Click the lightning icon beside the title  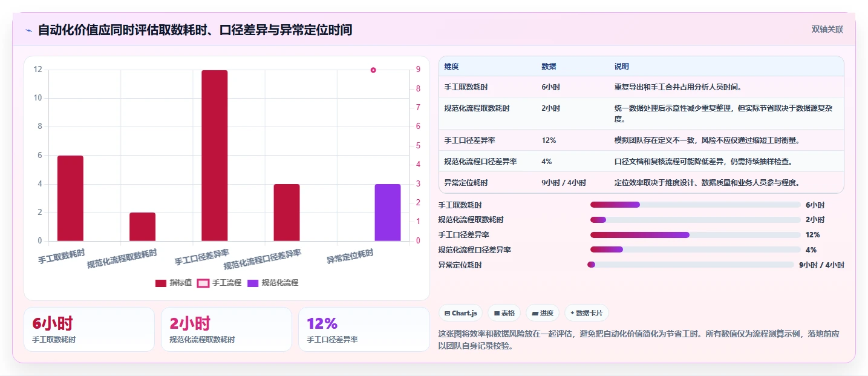click(x=28, y=30)
